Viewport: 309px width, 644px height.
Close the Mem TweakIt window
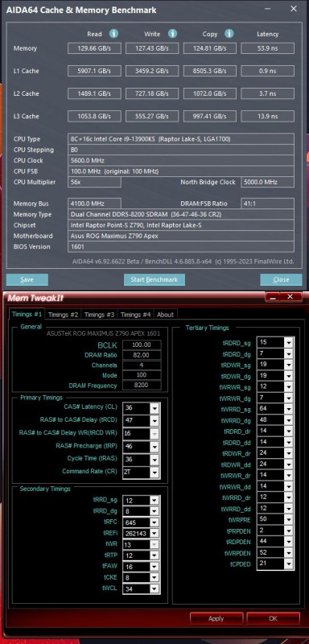pos(290,296)
